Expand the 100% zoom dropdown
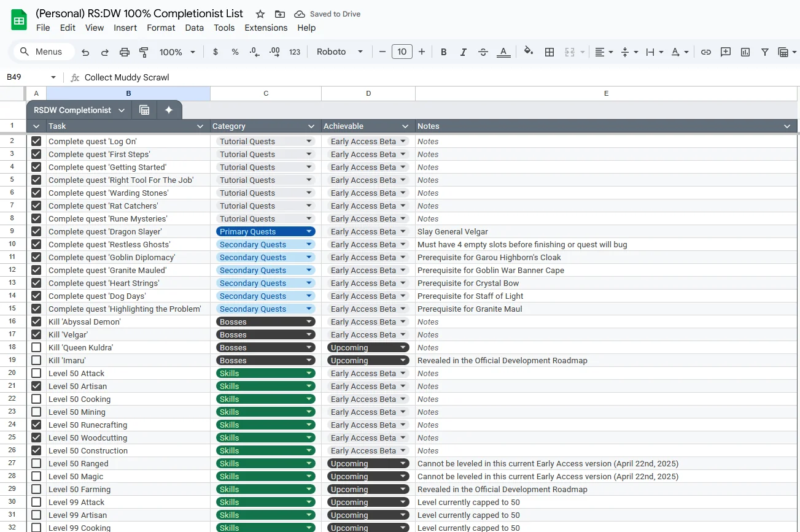 pos(177,52)
